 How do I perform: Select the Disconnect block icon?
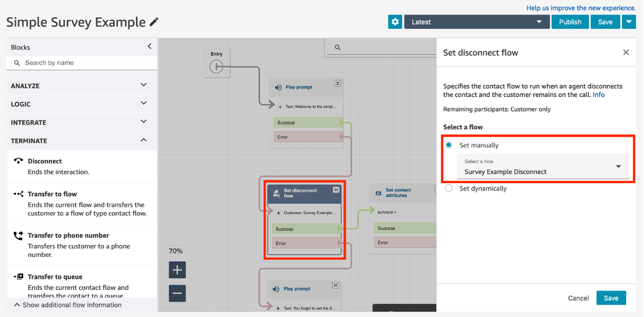tap(18, 161)
